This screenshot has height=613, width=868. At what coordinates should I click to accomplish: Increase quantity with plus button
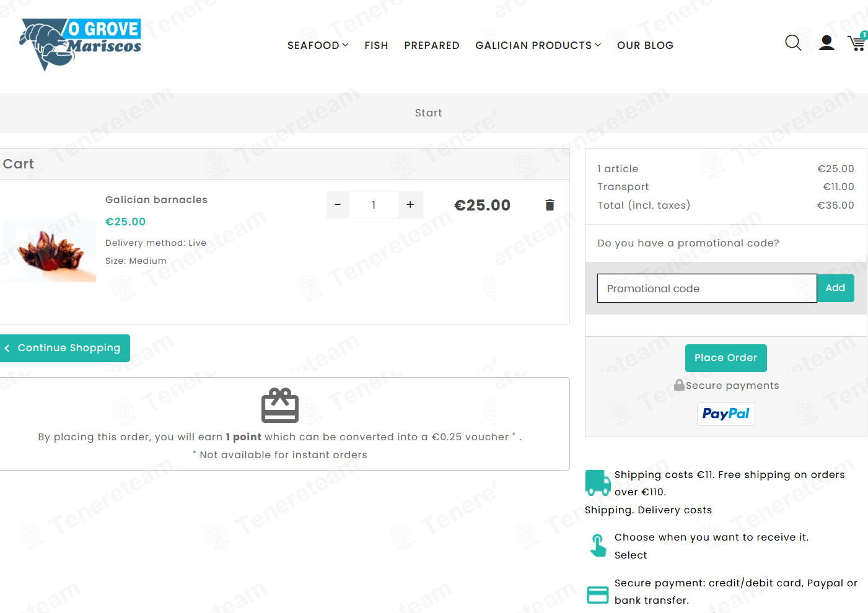pyautogui.click(x=410, y=205)
